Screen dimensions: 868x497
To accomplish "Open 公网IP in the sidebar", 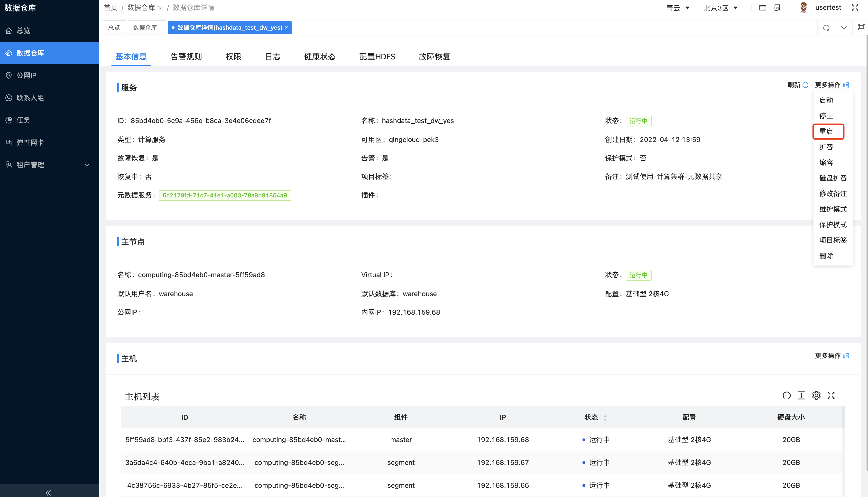I will click(x=26, y=75).
